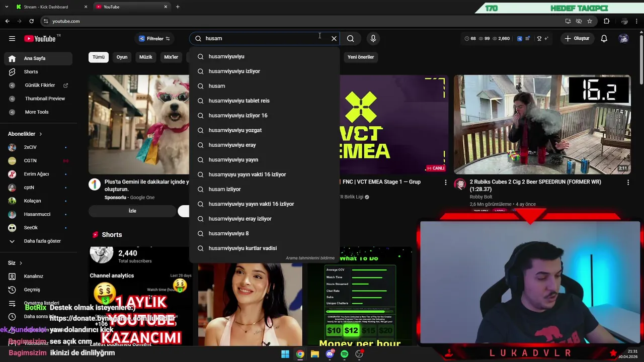Open Shorts in the sidebar
The image size is (644, 362).
38,72
